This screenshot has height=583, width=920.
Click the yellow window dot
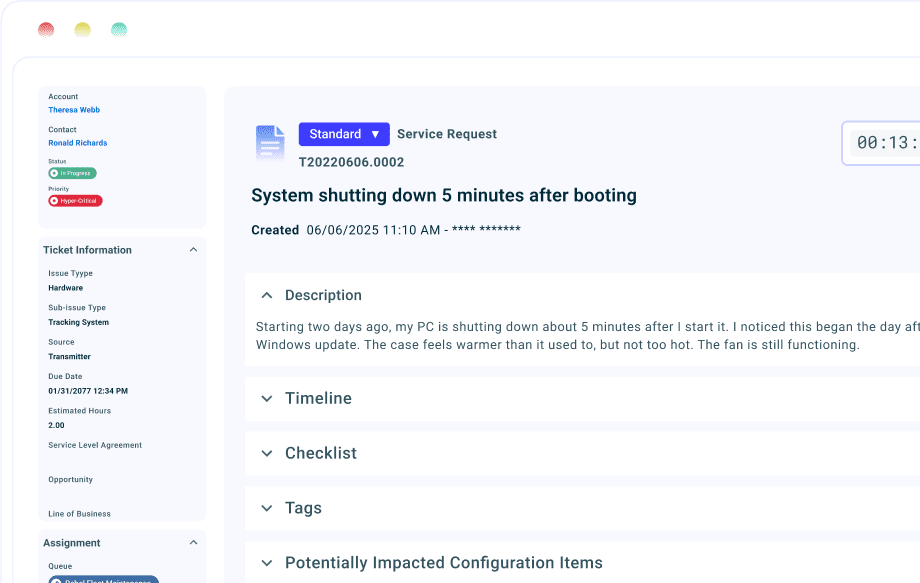82,30
